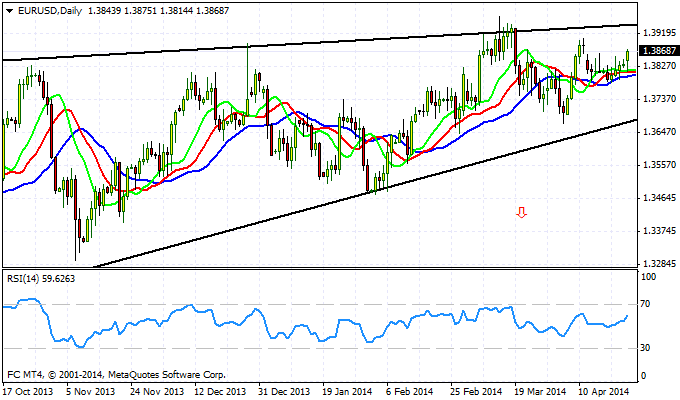Click RSI scale level 100
Screen dimensions: 680x400
pyautogui.click(x=648, y=277)
